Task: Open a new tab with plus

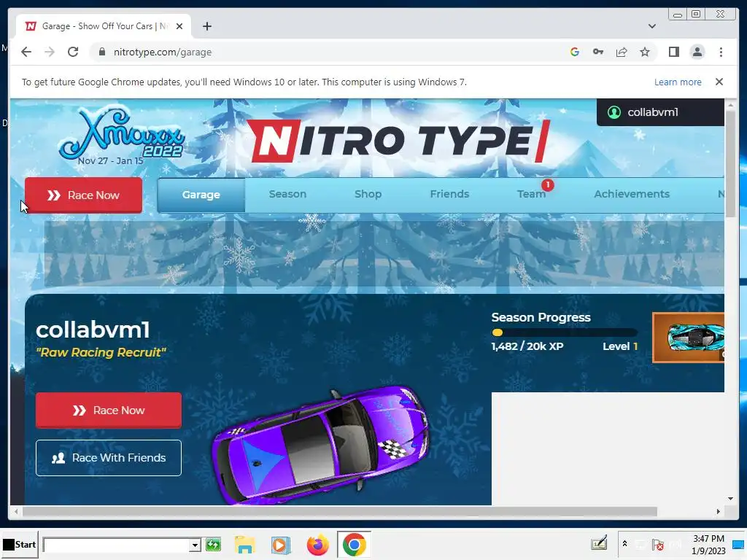Action: 206,26
